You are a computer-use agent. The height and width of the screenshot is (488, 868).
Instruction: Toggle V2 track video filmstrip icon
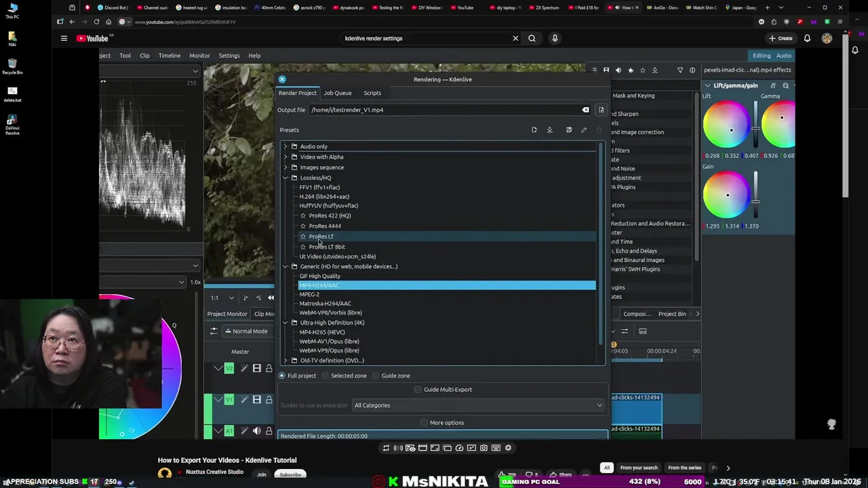coord(257,368)
